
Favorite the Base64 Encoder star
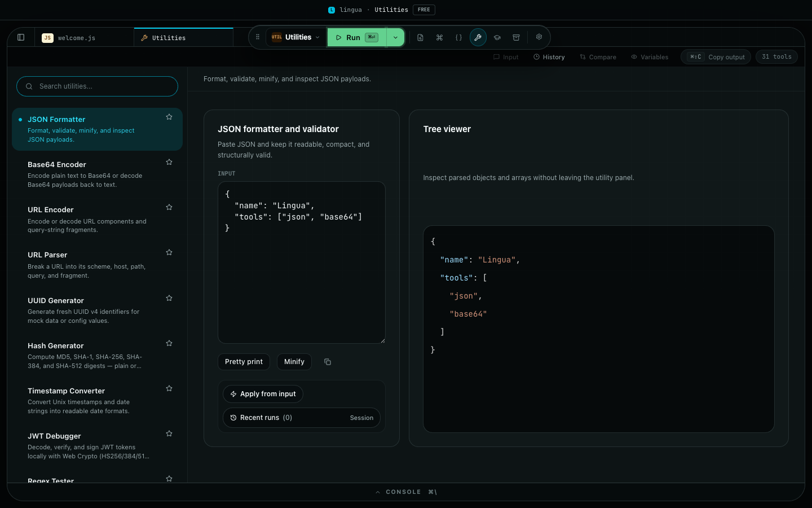(169, 162)
